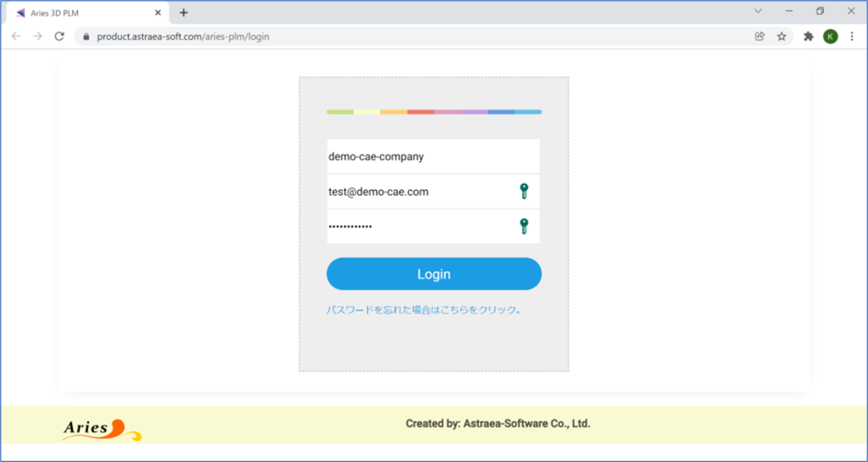The image size is (868, 462).
Task: Click the Login button
Action: click(433, 274)
